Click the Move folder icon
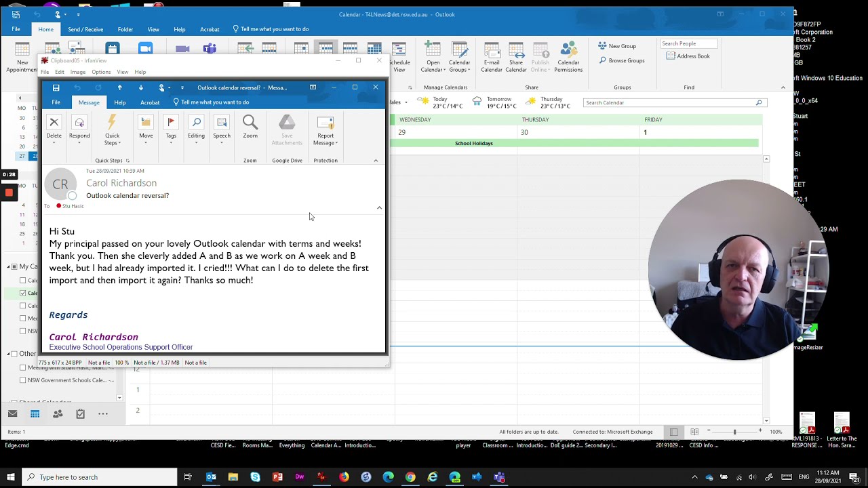The width and height of the screenshot is (868, 488). point(146,123)
